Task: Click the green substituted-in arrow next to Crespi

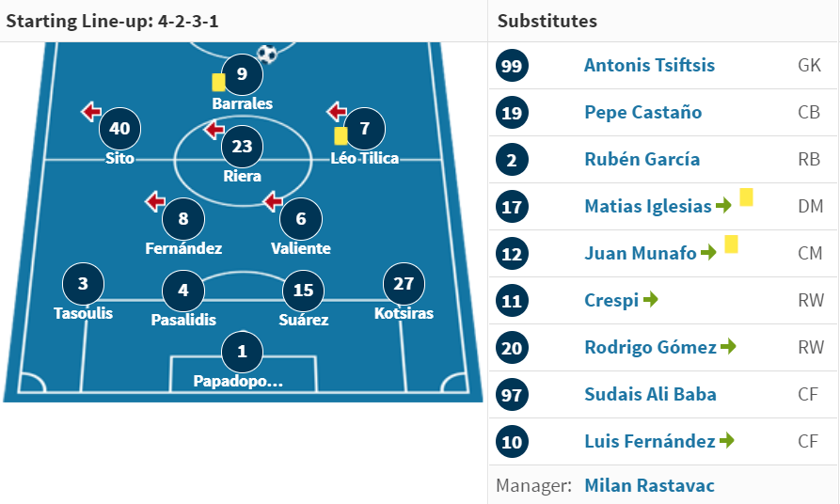Action: click(650, 299)
